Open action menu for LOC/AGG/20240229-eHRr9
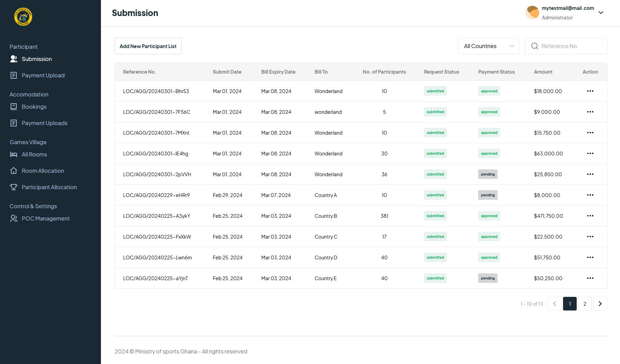 click(590, 195)
